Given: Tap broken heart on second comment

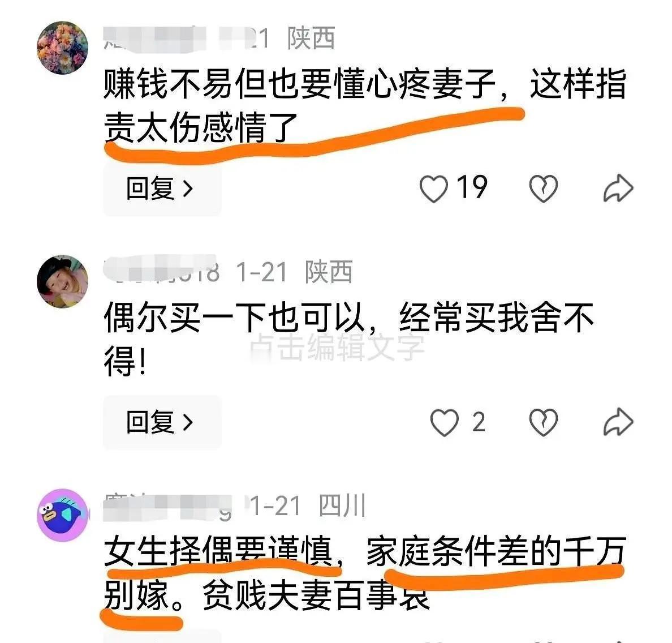Looking at the screenshot, I should click(544, 422).
